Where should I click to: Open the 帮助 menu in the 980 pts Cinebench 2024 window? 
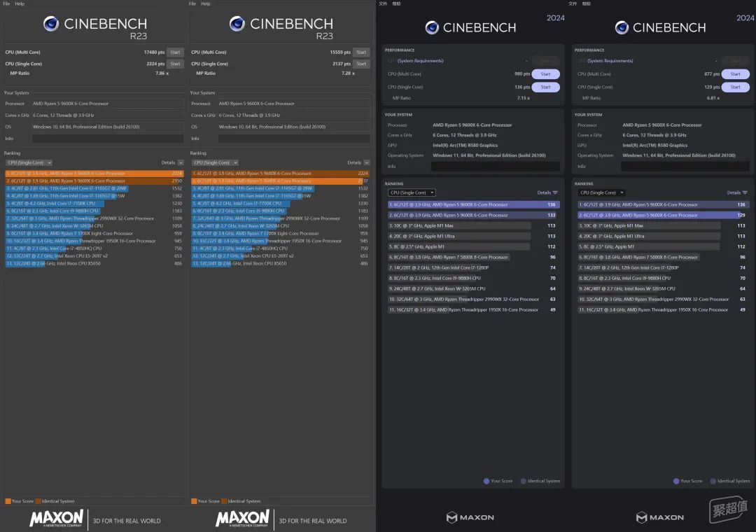(396, 3)
